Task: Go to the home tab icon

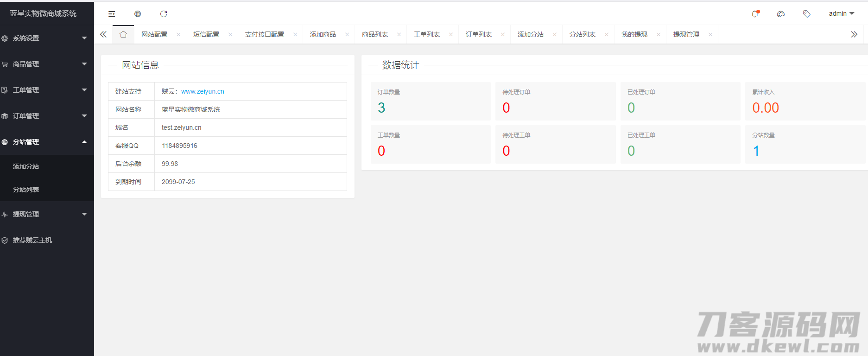Action: (x=123, y=34)
